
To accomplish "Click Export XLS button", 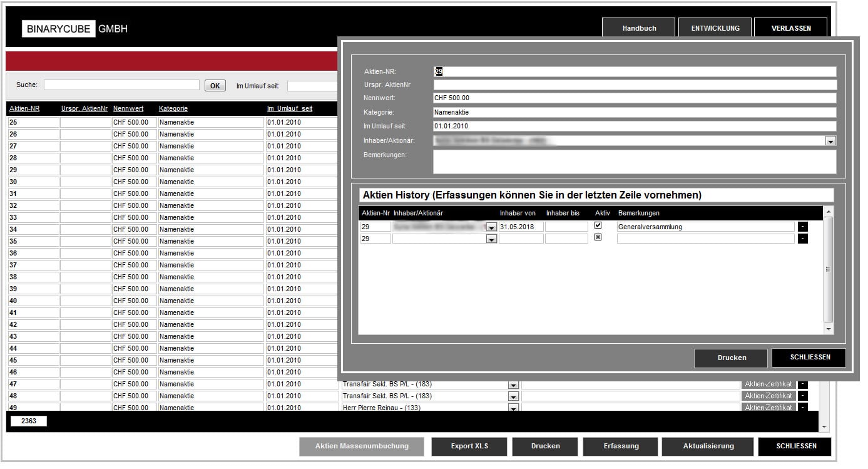I will point(469,446).
